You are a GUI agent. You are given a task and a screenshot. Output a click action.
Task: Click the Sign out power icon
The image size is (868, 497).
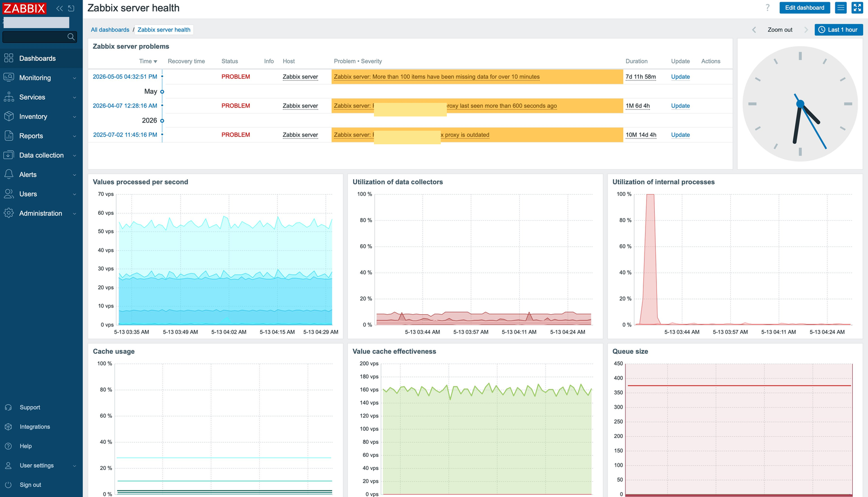pyautogui.click(x=8, y=485)
